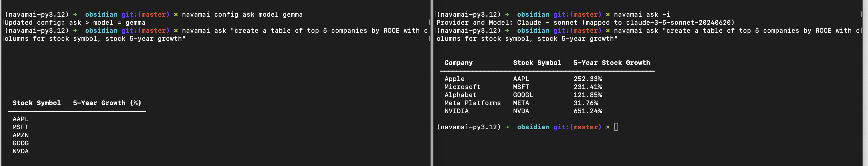Click the green arrow before 'navamai config' command
Screen dimensions: 868x166
point(75,14)
